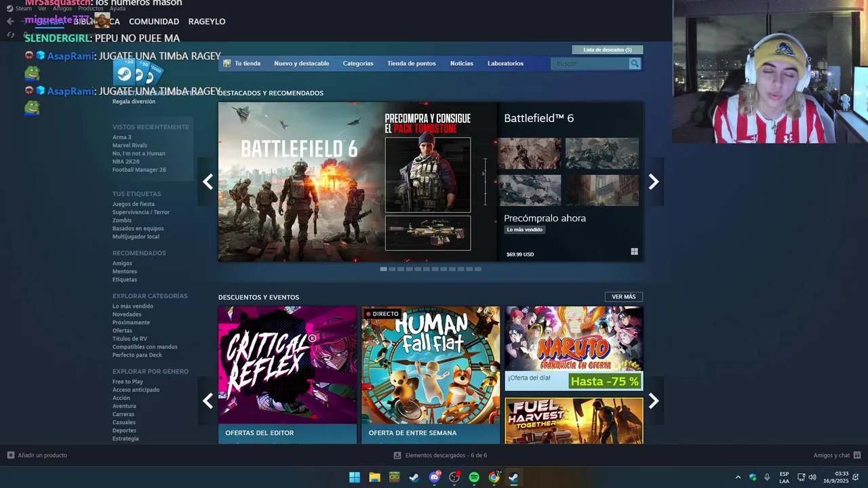Click the downloads icon beside Elementos descargados
The image size is (868, 488).
(x=397, y=455)
